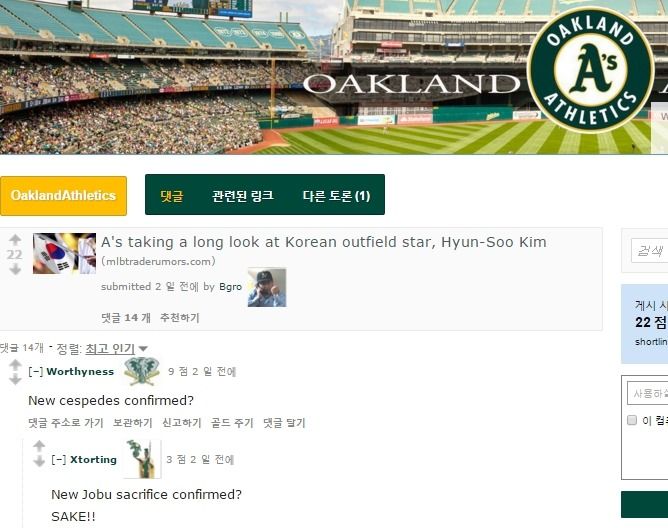Tick the checkbox in the sidebar

(632, 420)
